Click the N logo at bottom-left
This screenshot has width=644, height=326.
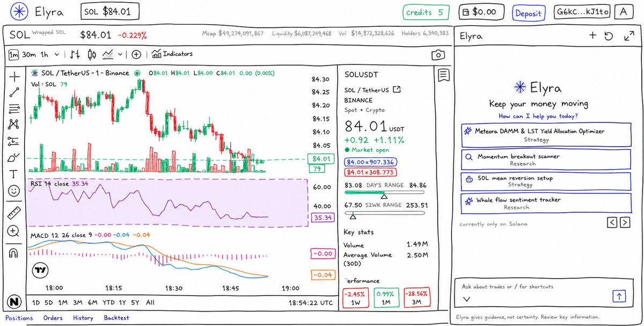14,301
